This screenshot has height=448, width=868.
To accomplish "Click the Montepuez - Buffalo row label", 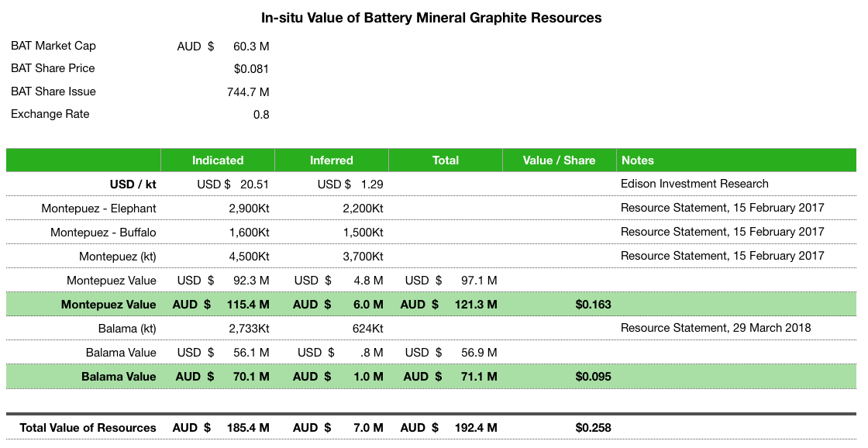I will (103, 233).
